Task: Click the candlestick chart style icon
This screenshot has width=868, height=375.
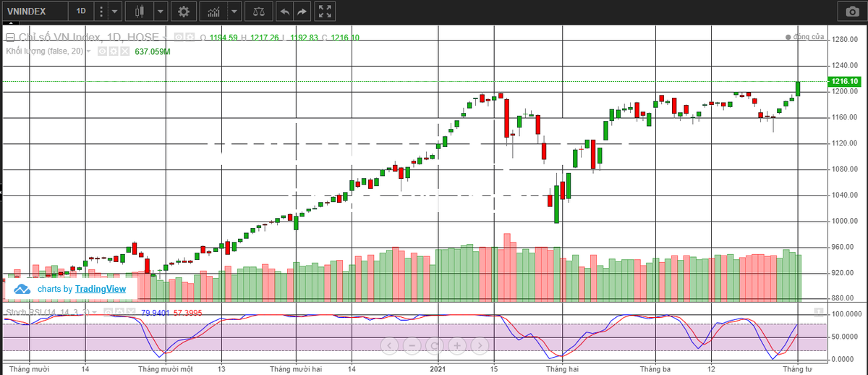Action: click(x=140, y=11)
